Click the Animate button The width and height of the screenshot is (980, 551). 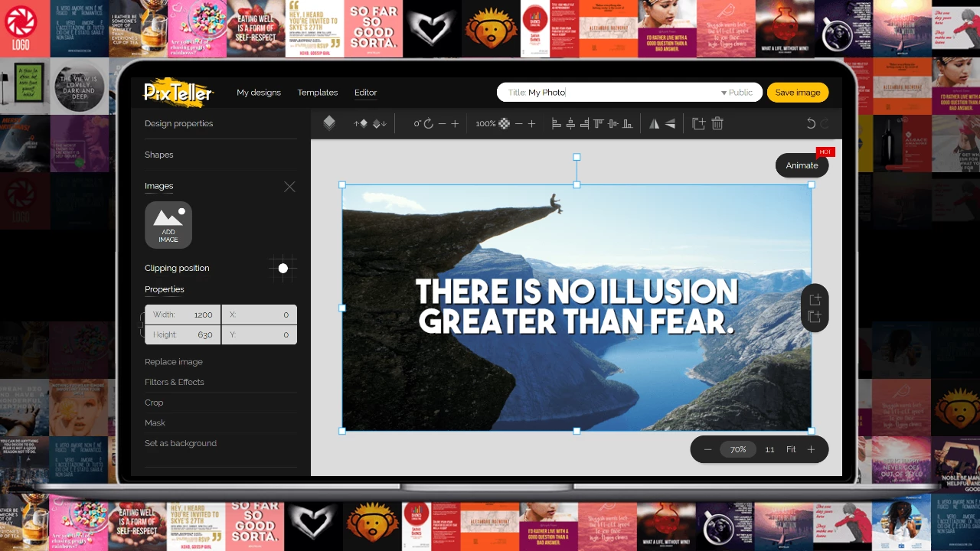click(x=802, y=165)
